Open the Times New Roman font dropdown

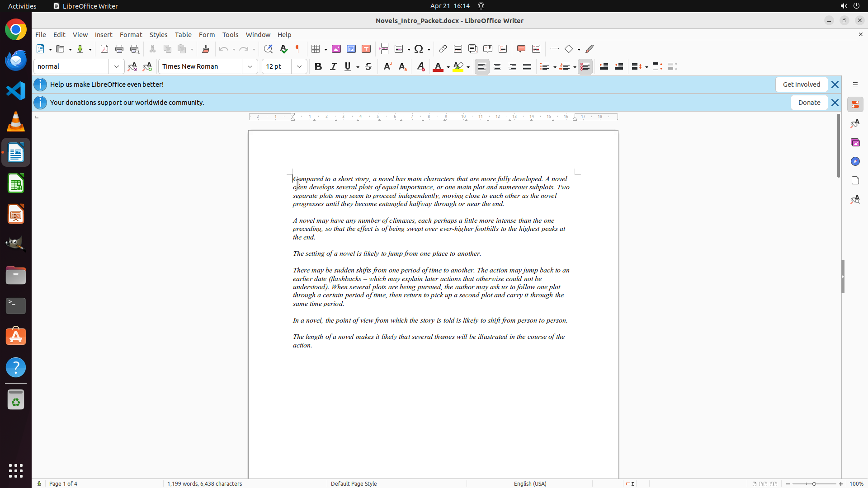(250, 66)
